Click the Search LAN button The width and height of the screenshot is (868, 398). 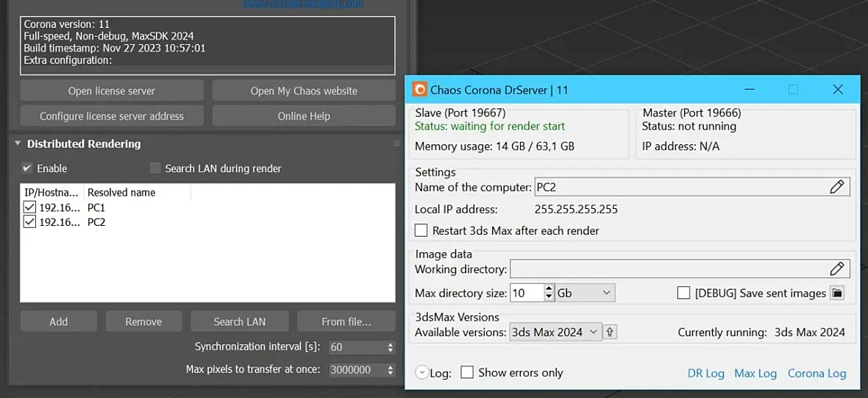240,321
